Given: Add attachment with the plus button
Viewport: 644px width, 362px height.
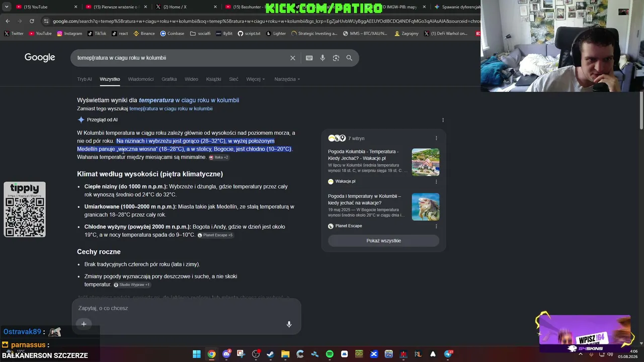Looking at the screenshot, I should pos(84,324).
